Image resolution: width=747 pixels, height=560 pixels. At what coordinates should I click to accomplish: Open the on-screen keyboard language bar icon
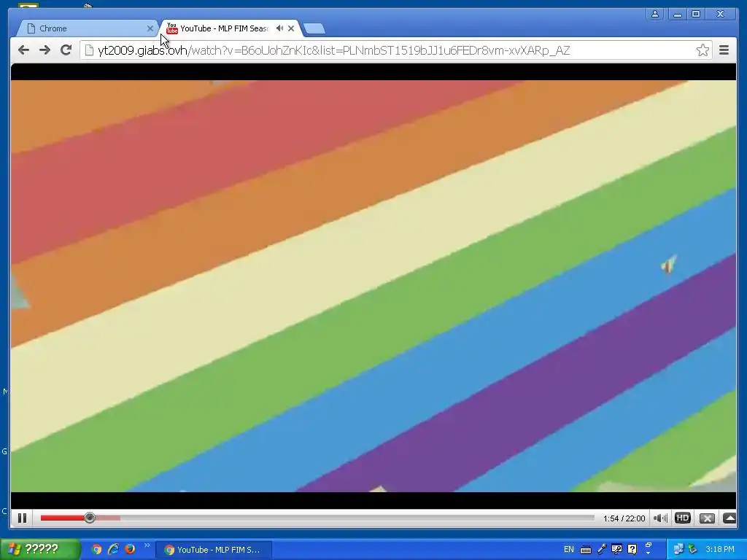[586, 550]
